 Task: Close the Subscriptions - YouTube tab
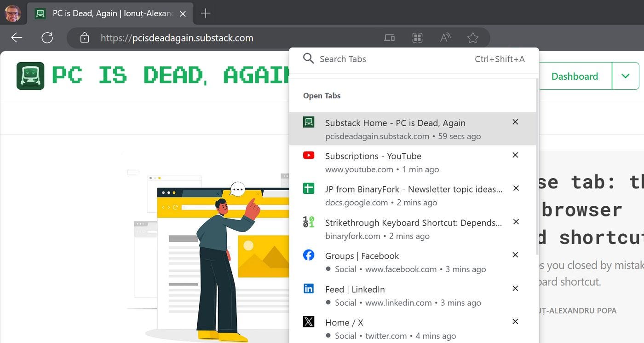click(515, 155)
